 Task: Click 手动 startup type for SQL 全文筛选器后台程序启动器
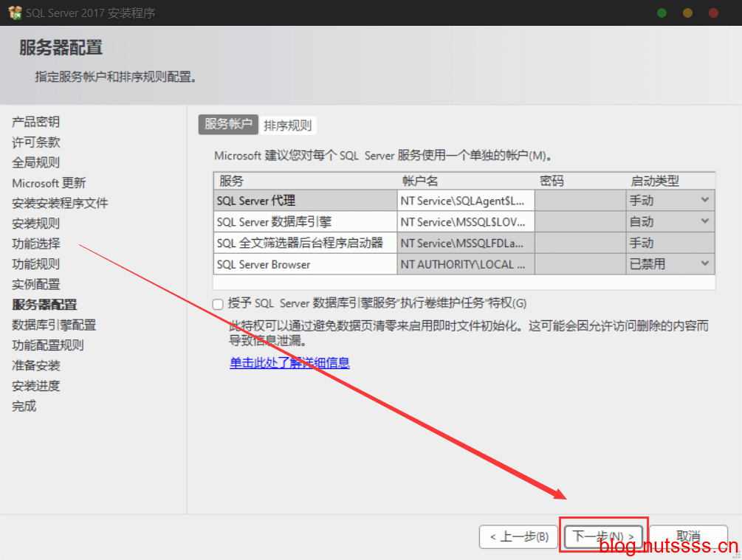coord(670,243)
